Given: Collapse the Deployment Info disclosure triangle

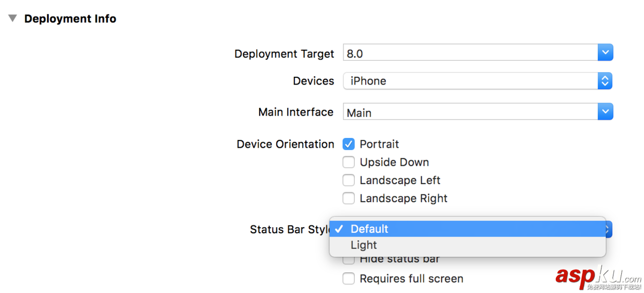Looking at the screenshot, I should (x=12, y=19).
